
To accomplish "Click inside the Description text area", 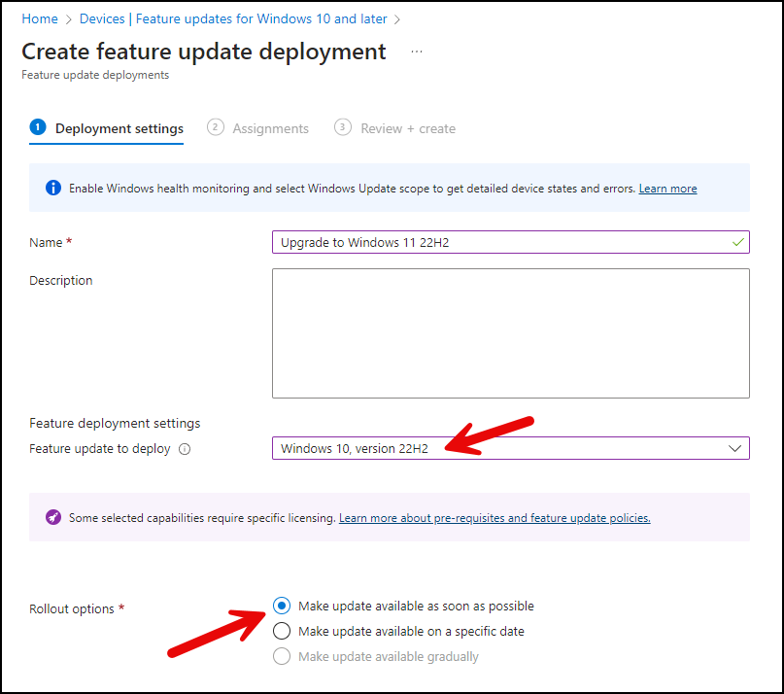I will coord(510,333).
